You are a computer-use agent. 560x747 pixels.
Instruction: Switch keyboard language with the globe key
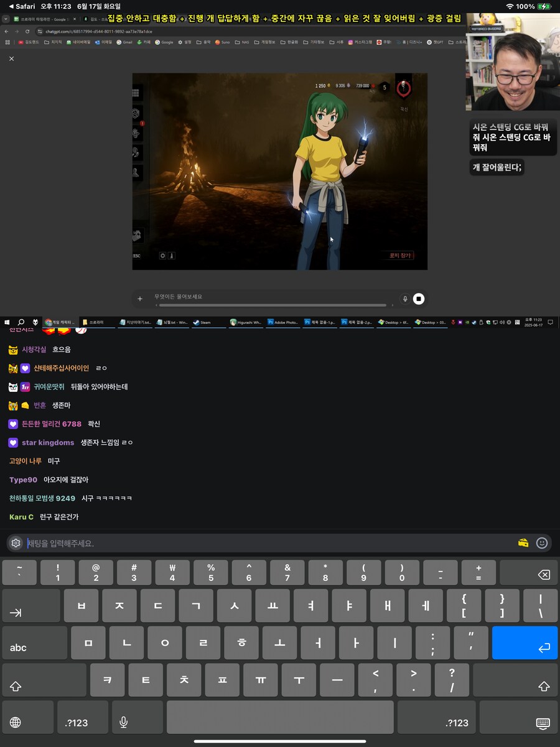[28, 717]
